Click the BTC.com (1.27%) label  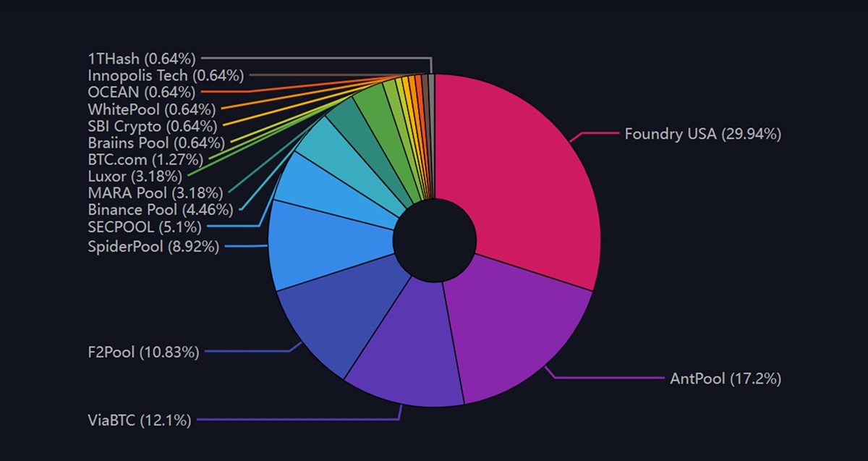pos(145,159)
